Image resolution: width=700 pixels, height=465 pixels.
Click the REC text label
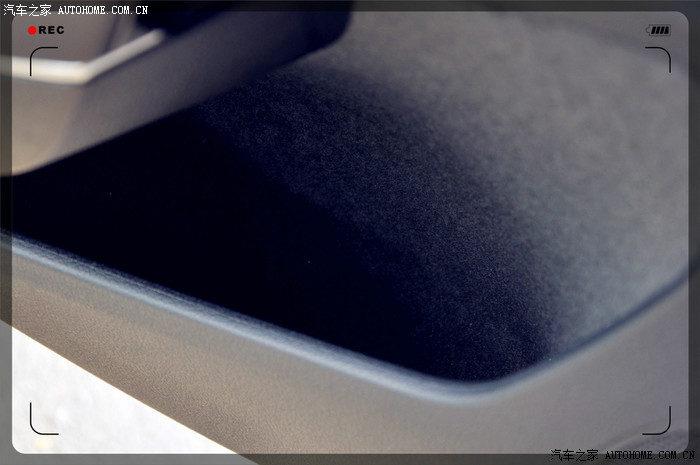pos(52,30)
